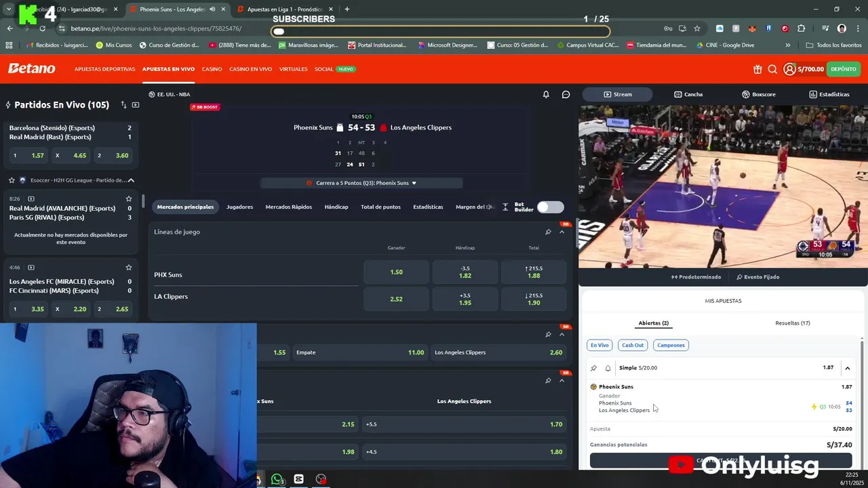868x488 pixels.
Task: Collapse the Simple S/20.00 bet details
Action: (847, 368)
